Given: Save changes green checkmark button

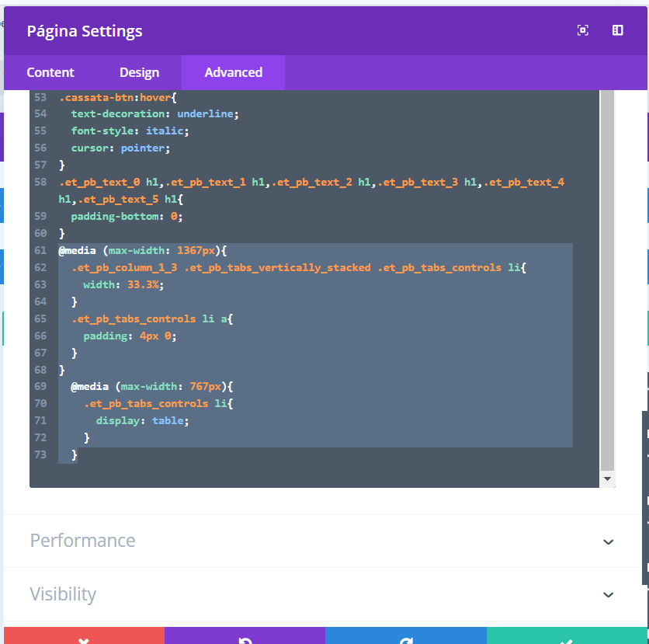Looking at the screenshot, I should click(x=567, y=635).
